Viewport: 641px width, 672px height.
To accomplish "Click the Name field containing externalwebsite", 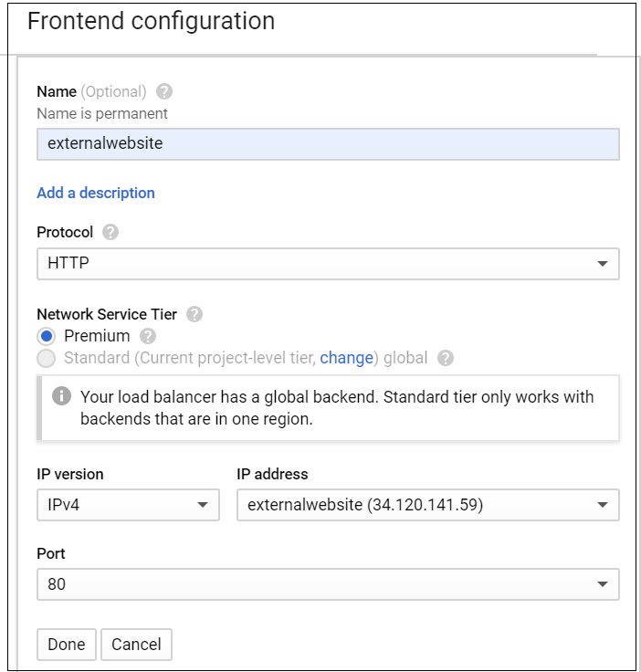I will click(327, 143).
